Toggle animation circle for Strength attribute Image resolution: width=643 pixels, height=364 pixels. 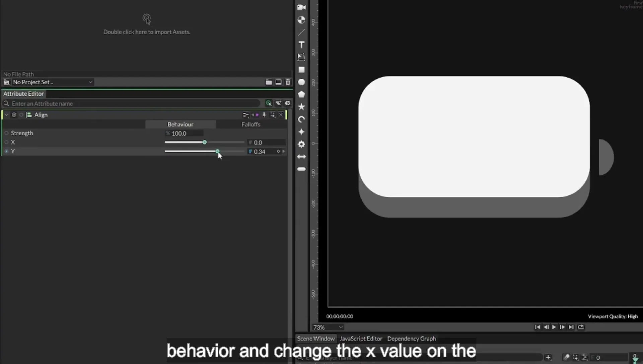click(6, 133)
